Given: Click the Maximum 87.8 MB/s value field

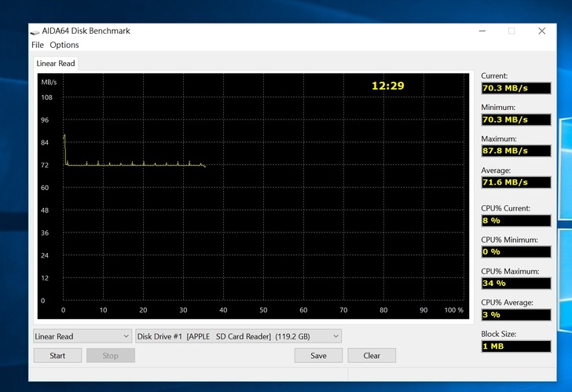Looking at the screenshot, I should (x=515, y=151).
